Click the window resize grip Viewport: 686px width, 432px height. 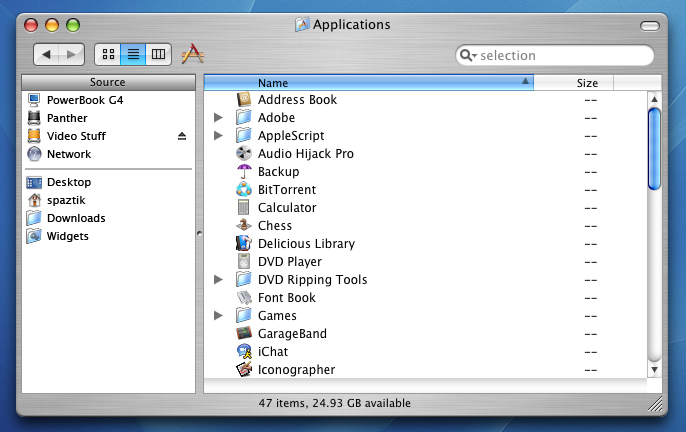click(x=655, y=404)
